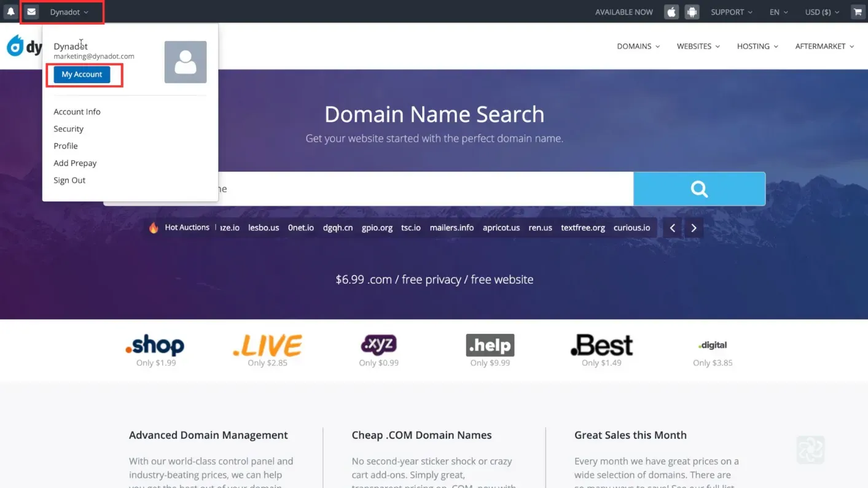Click the "Only $9.99" price text
This screenshot has height=488, width=868.
tap(490, 363)
